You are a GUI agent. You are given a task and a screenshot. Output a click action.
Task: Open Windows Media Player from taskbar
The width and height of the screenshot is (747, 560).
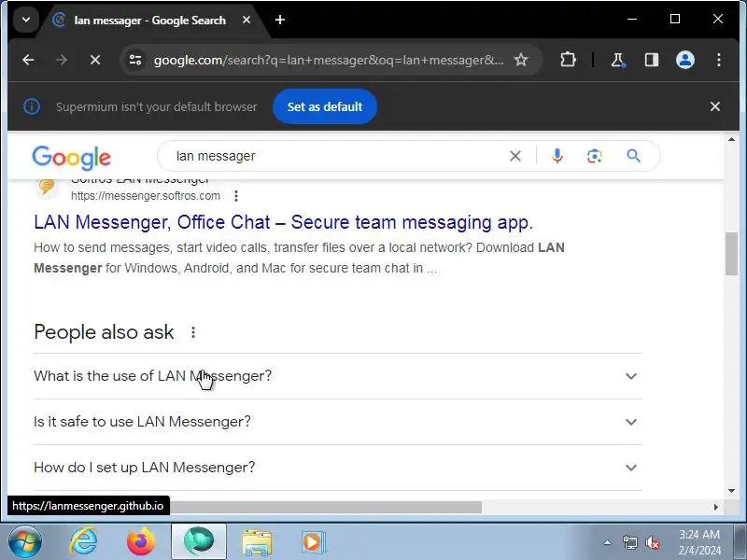tap(314, 542)
